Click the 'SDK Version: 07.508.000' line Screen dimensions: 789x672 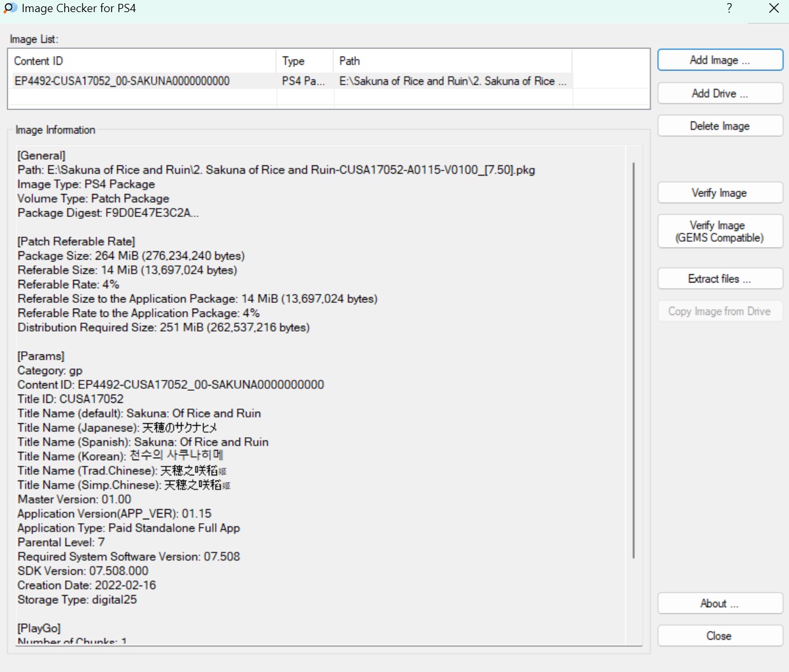pos(83,571)
